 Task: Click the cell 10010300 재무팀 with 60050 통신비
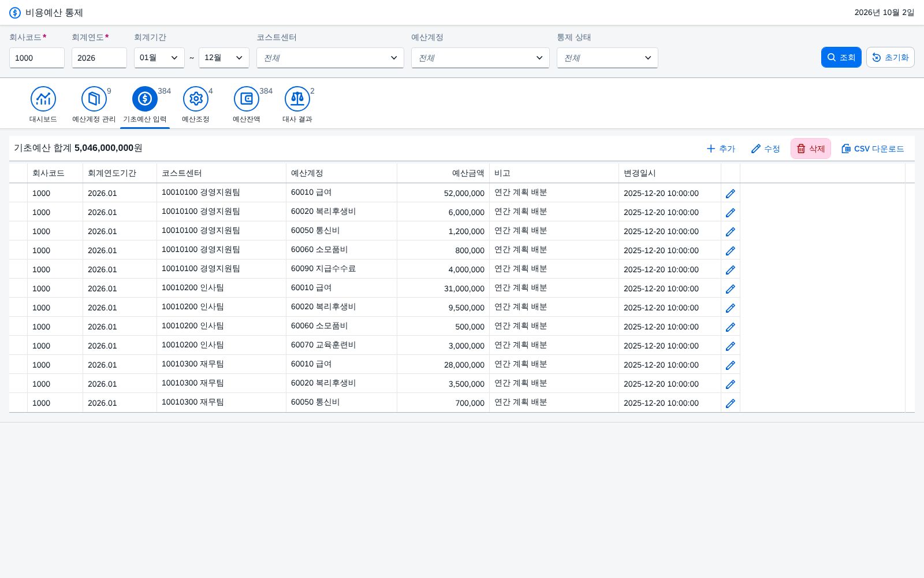point(222,403)
